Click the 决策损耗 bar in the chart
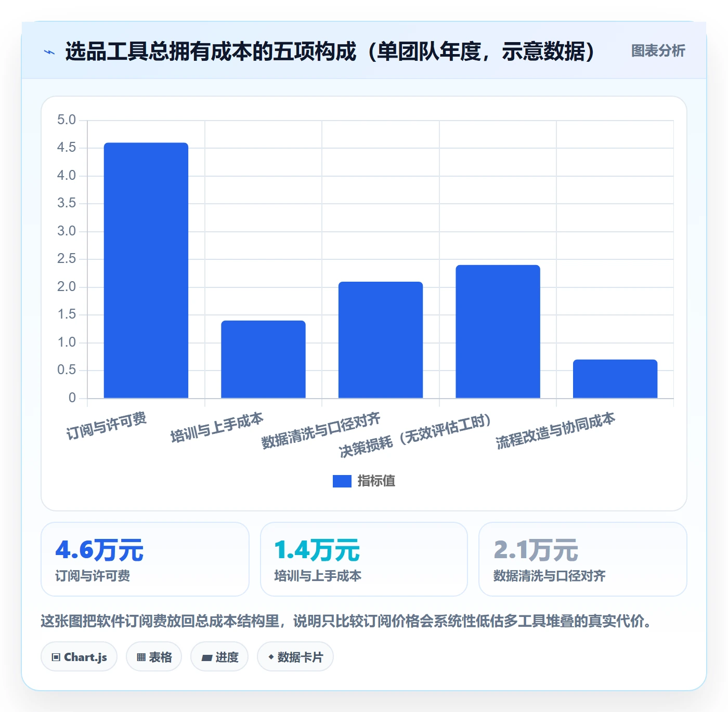728x712 pixels. point(498,332)
